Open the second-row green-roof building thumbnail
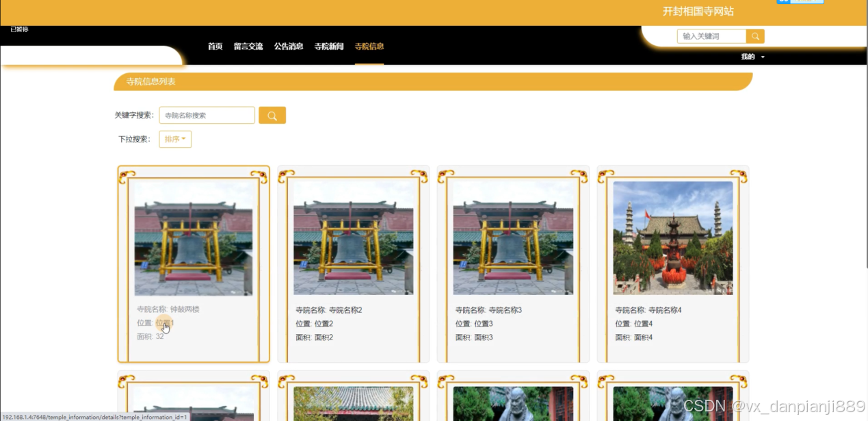This screenshot has height=421, width=868. [354, 403]
